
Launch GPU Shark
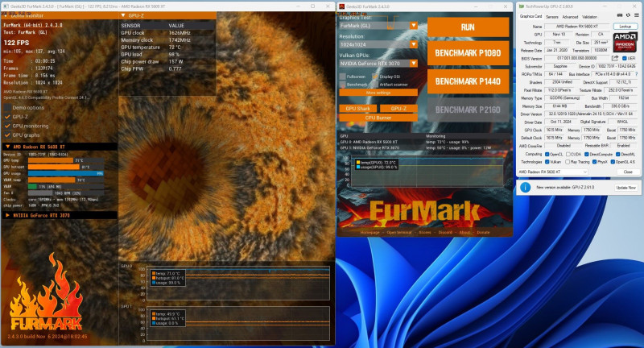357,109
